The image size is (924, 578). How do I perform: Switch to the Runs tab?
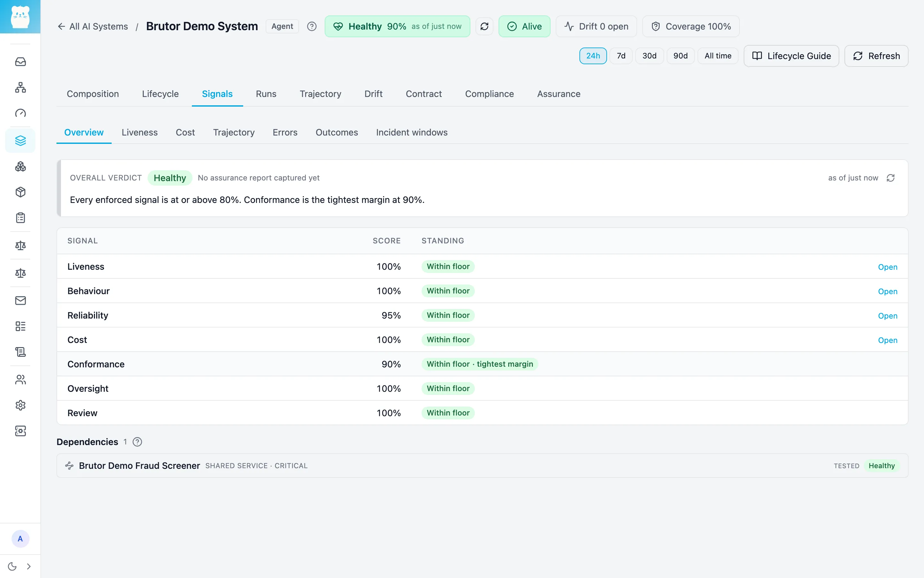tap(266, 94)
